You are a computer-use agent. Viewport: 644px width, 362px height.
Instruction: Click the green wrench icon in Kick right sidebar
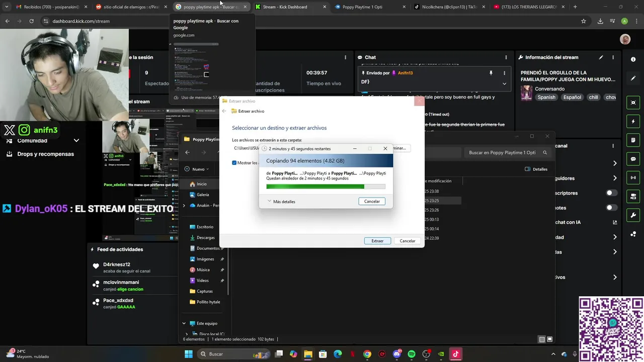click(x=633, y=215)
